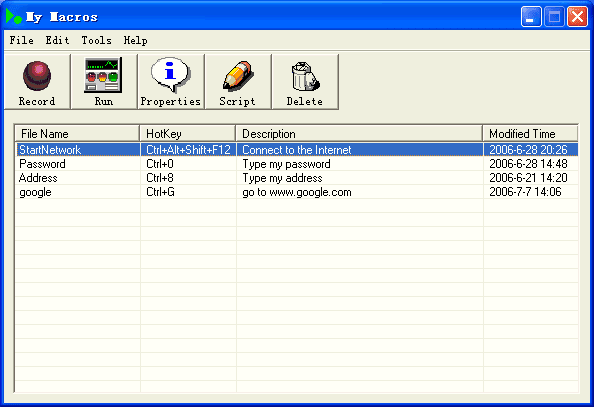
Task: Select the Address macro entry
Action: tap(297, 178)
